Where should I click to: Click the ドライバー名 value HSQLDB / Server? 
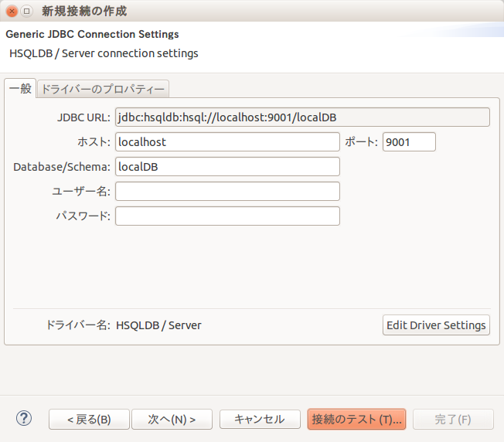click(158, 325)
